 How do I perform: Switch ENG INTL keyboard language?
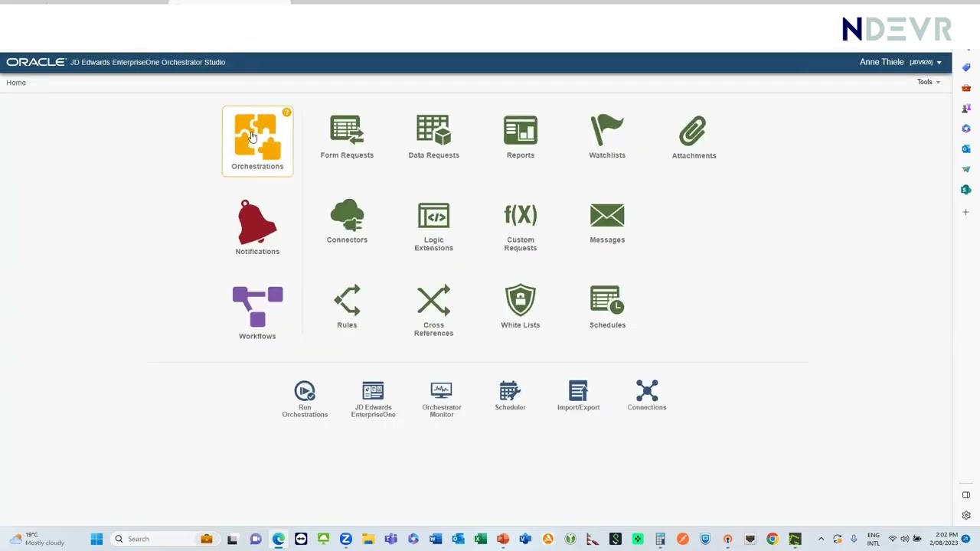point(873,539)
